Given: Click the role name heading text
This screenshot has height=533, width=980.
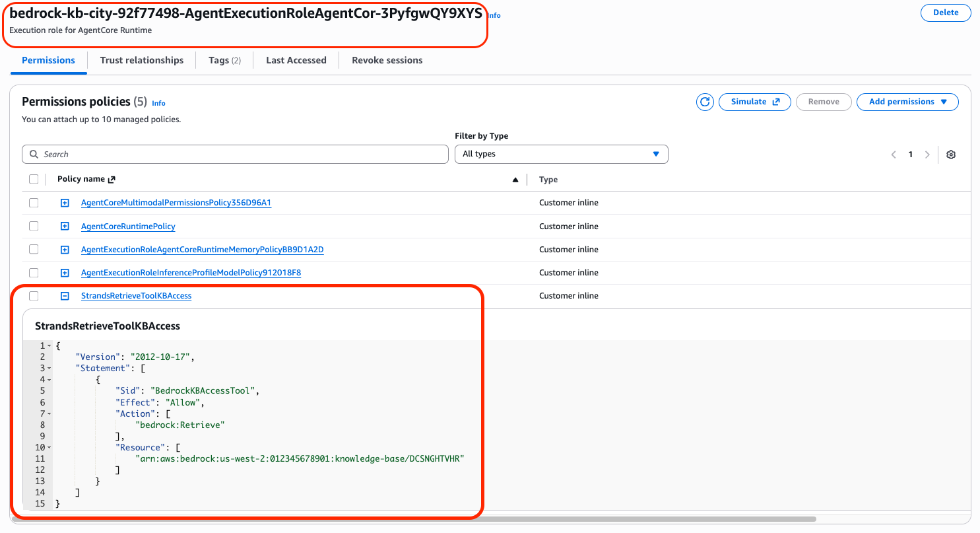Looking at the screenshot, I should [245, 13].
